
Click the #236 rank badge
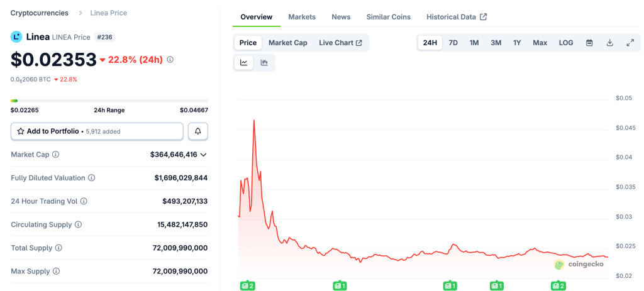[105, 37]
